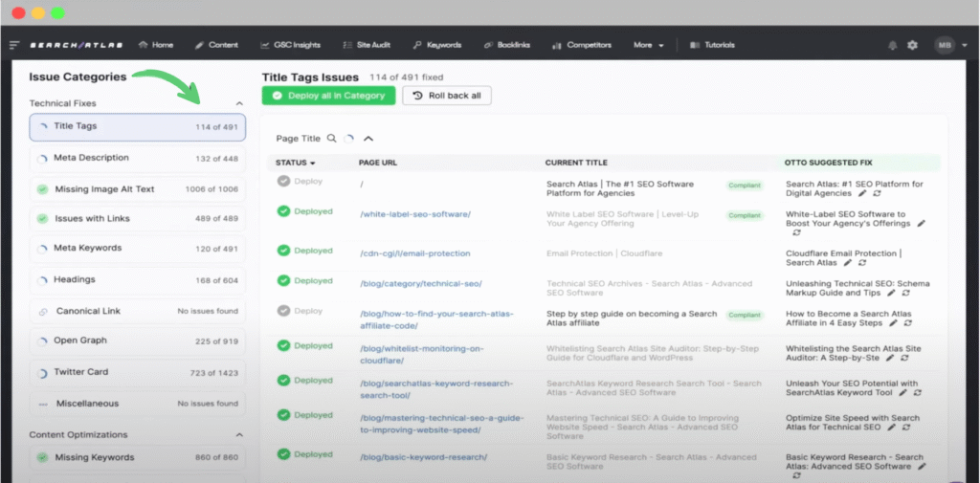Screen dimensions: 980x483
Task: Select the Title Tags category
Action: click(138, 127)
